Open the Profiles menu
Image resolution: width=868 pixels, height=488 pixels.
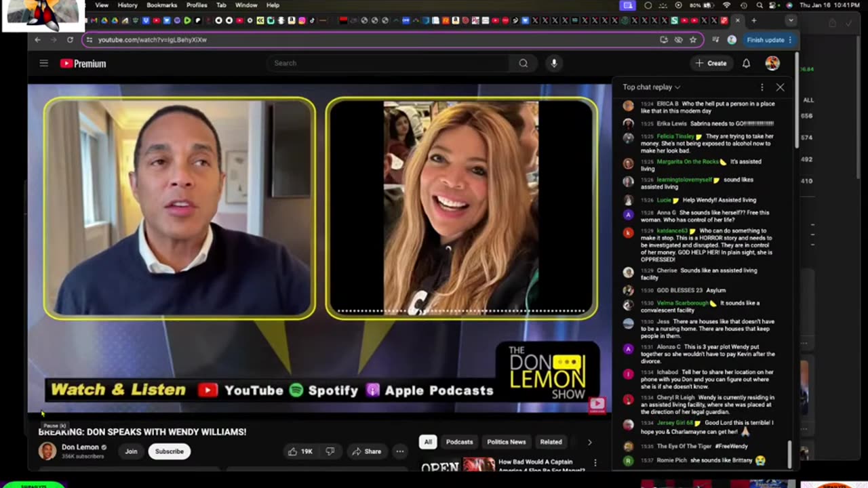pos(197,5)
